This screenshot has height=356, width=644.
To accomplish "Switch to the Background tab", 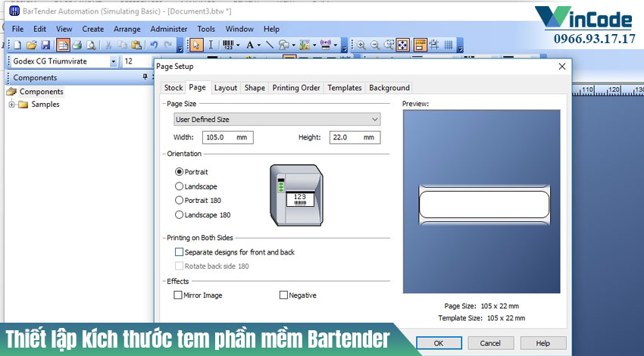I will coord(389,88).
